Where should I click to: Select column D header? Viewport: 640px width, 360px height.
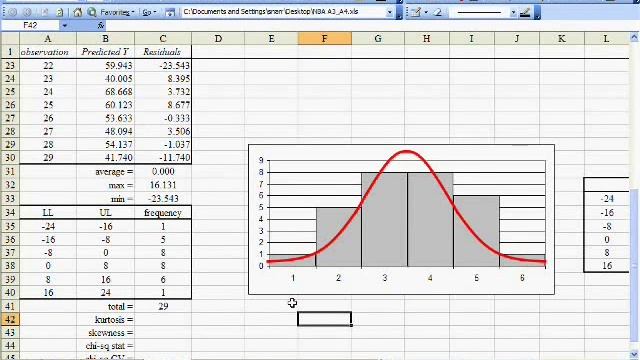pos(218,39)
